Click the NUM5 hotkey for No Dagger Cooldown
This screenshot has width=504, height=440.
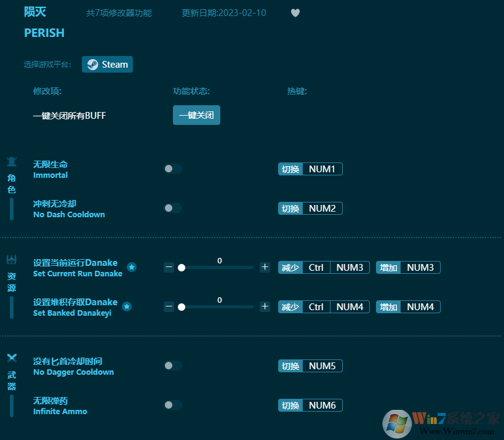(x=310, y=366)
